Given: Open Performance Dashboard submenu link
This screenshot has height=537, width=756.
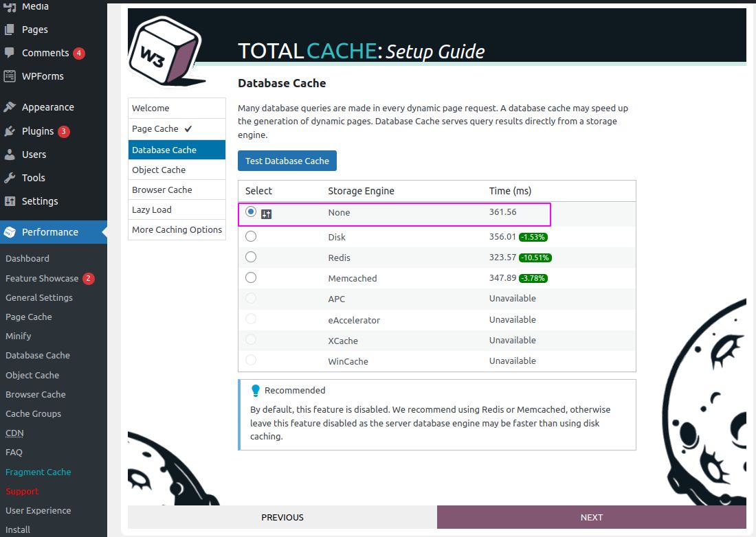Looking at the screenshot, I should [x=27, y=259].
